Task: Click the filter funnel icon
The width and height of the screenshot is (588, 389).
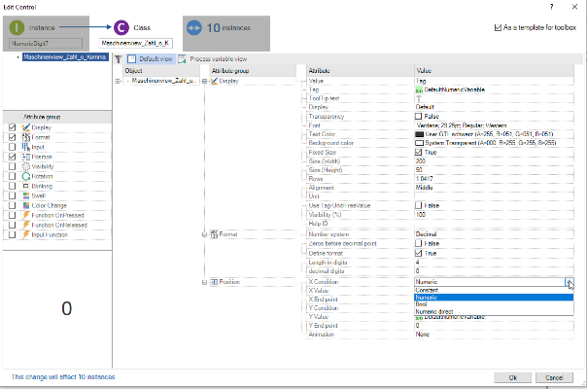Action: [x=119, y=59]
